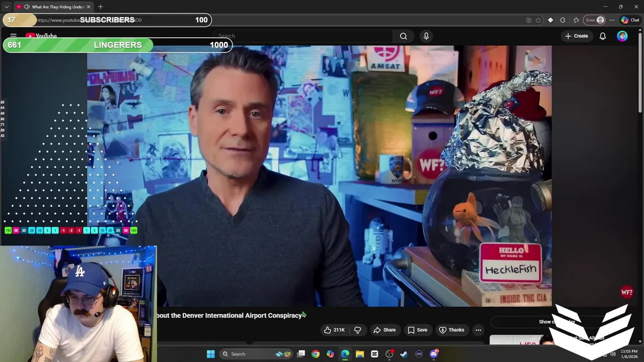The width and height of the screenshot is (644, 362).
Task: Open Copilot Chat in Edge toolbar
Action: 630,20
